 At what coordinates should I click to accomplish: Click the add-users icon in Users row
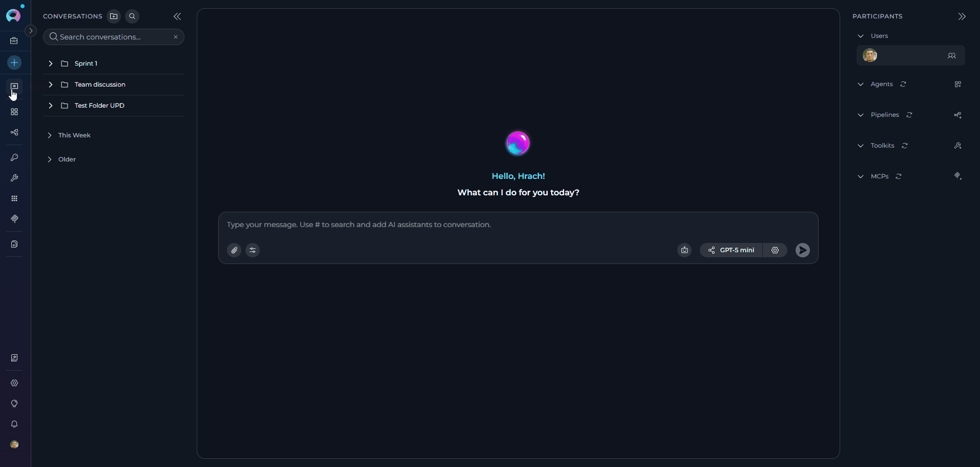tap(952, 56)
